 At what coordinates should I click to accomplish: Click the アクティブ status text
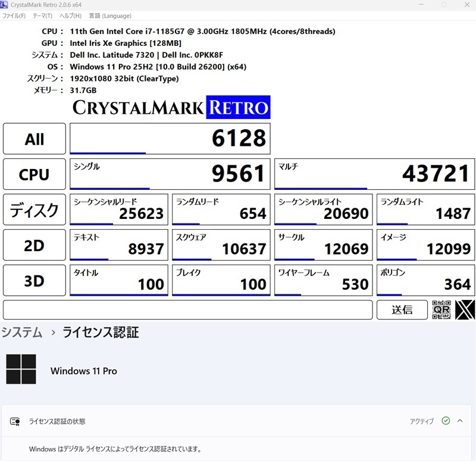click(x=422, y=421)
